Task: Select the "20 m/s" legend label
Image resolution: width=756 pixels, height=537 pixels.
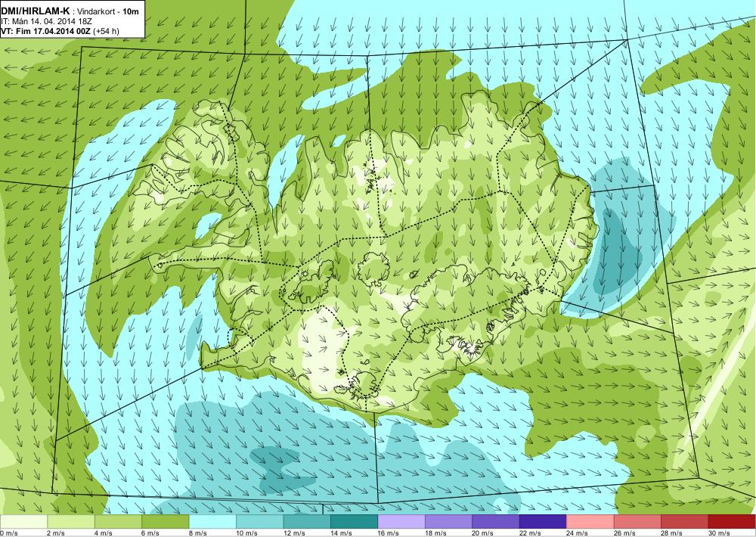Action: tap(482, 533)
